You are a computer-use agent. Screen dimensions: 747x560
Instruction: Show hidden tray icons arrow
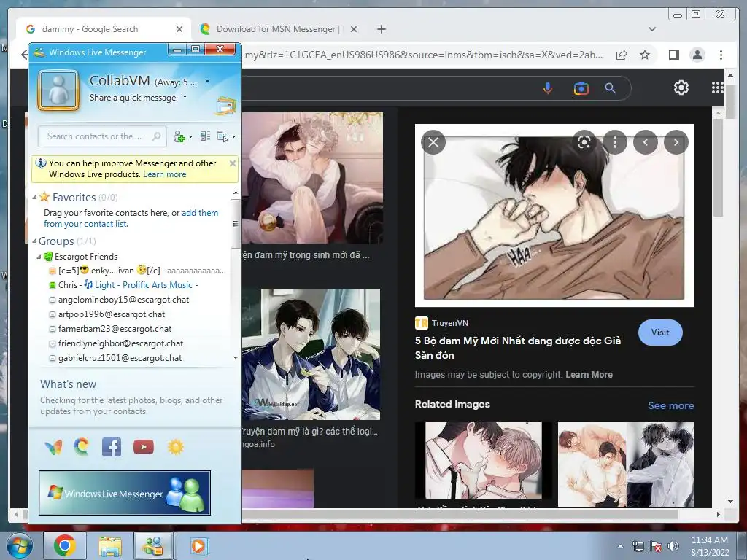pyautogui.click(x=620, y=547)
